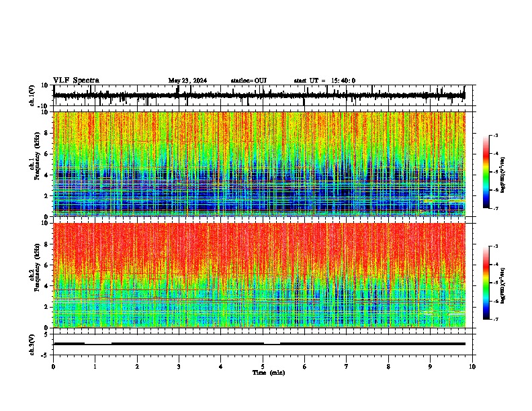Click the "Time (min)" axis label
This screenshot has height=411, width=532.
pos(269,373)
